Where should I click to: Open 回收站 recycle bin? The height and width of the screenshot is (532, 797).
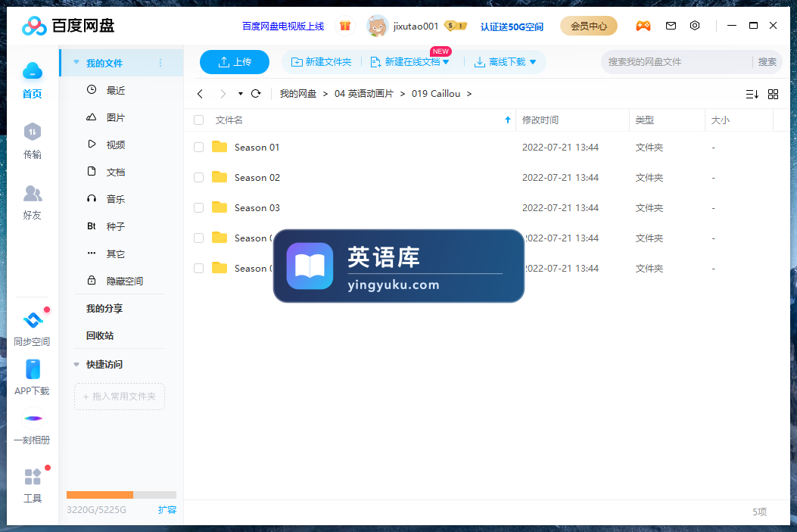100,335
